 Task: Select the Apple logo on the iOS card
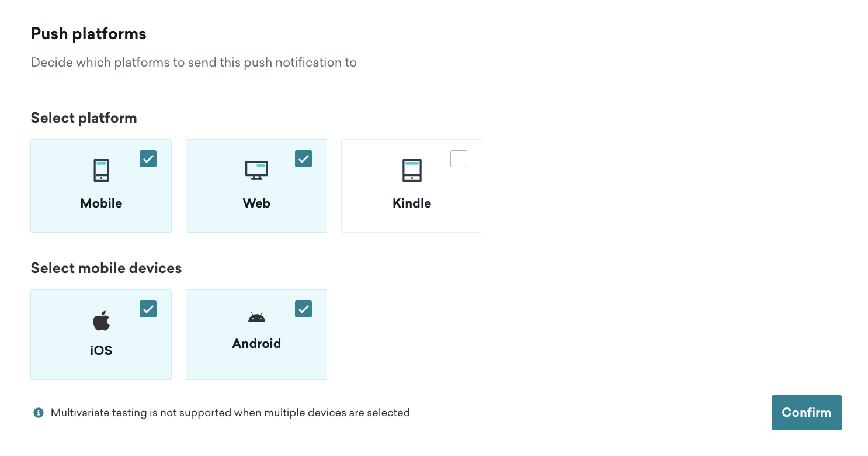tap(100, 320)
